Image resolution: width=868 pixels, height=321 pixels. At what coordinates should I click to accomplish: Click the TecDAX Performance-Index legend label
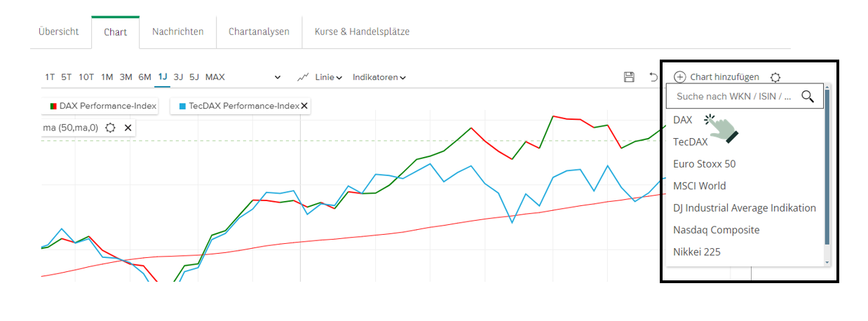[244, 106]
